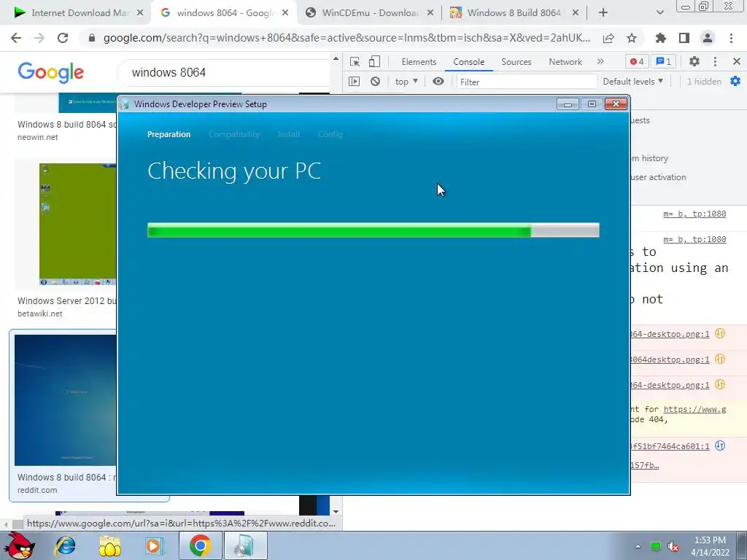Click the blue issues count badge
Image resolution: width=747 pixels, height=560 pixels.
tap(664, 61)
